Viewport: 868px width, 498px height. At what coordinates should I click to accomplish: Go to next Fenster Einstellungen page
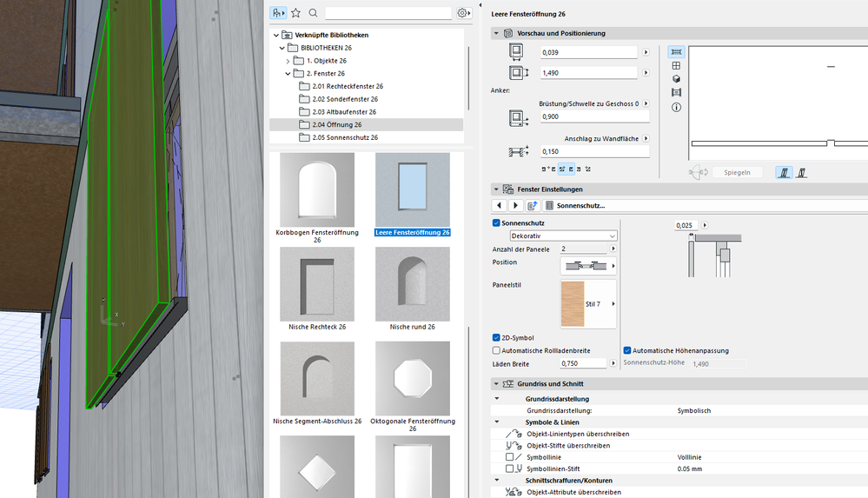[514, 206]
